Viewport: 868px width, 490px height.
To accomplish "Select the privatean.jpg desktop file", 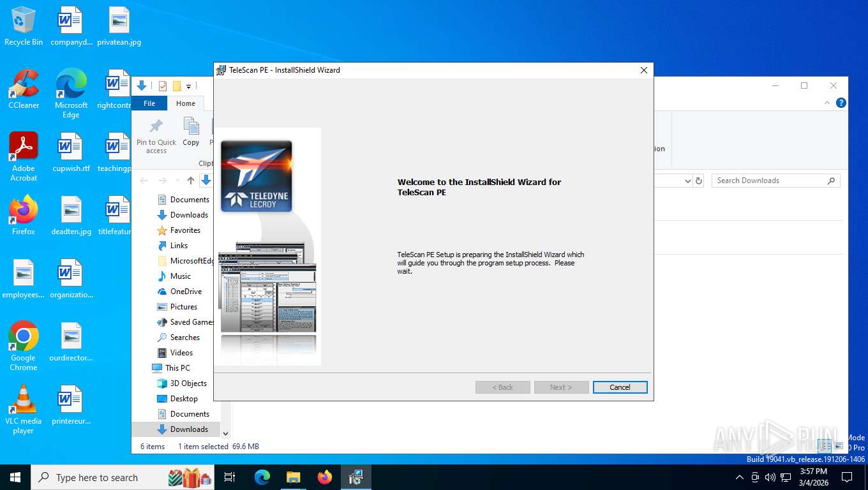I will click(119, 27).
